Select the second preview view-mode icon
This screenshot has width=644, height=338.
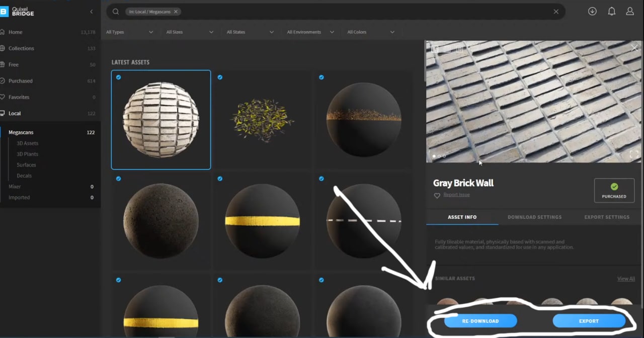[x=447, y=49]
